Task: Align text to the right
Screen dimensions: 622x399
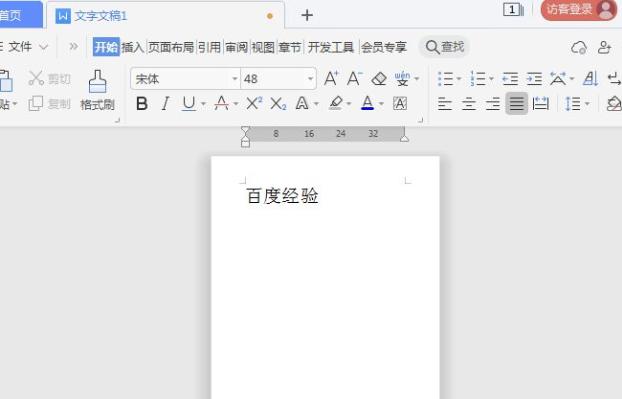Action: click(x=493, y=104)
